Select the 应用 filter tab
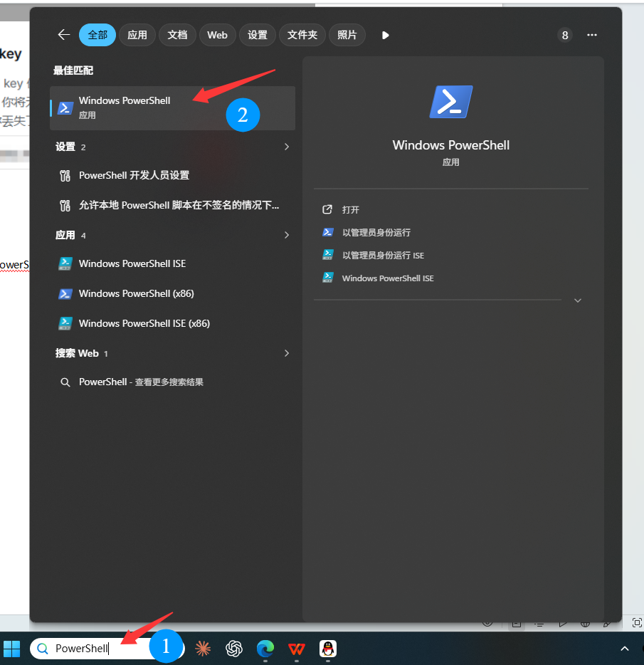 click(137, 35)
